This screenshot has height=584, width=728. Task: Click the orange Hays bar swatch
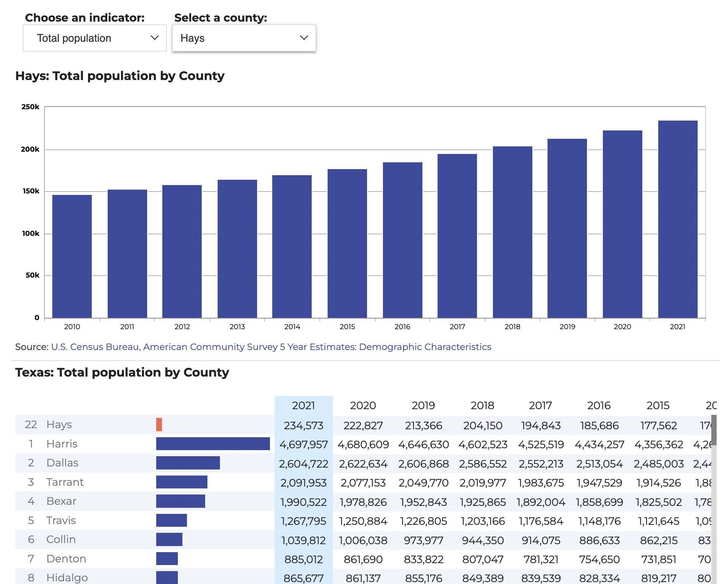coord(159,425)
